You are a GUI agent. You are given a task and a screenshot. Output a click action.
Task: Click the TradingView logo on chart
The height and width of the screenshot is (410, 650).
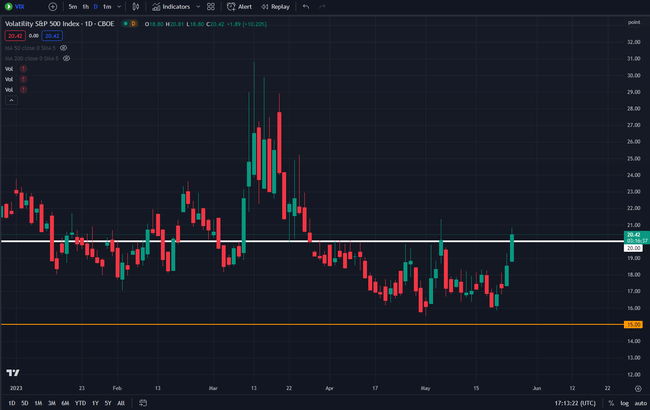14,371
